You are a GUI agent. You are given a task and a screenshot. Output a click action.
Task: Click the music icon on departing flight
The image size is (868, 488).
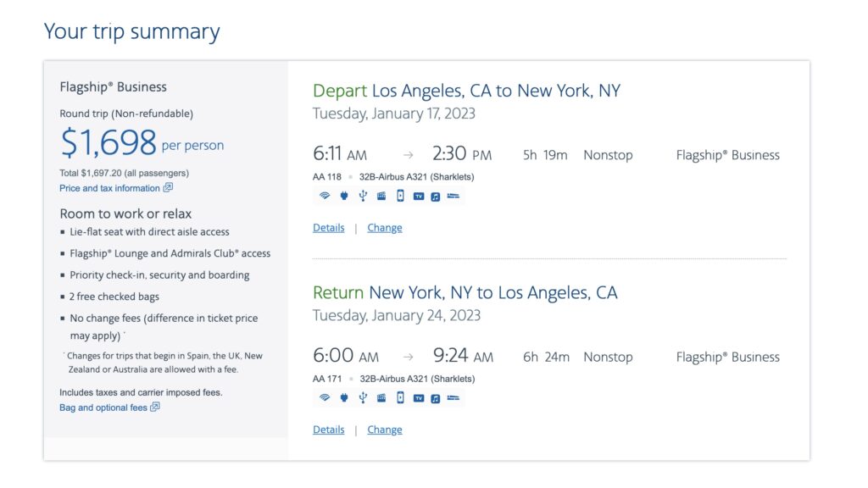(435, 197)
